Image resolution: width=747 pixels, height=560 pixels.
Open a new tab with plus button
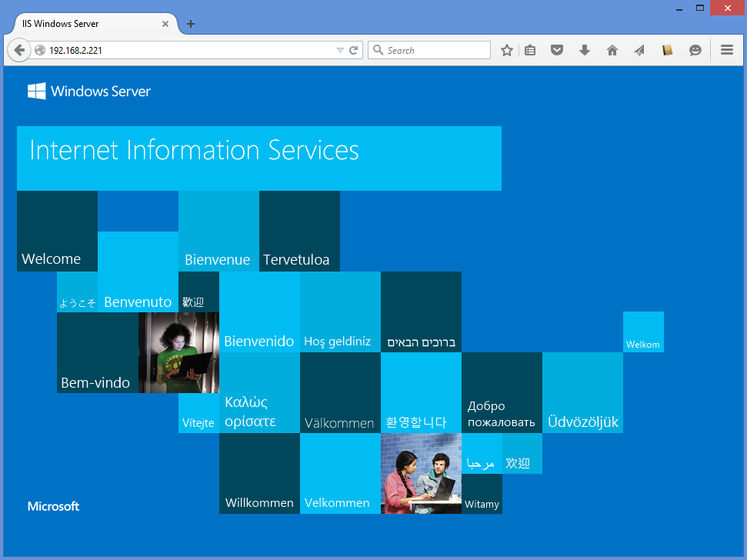coord(191,24)
